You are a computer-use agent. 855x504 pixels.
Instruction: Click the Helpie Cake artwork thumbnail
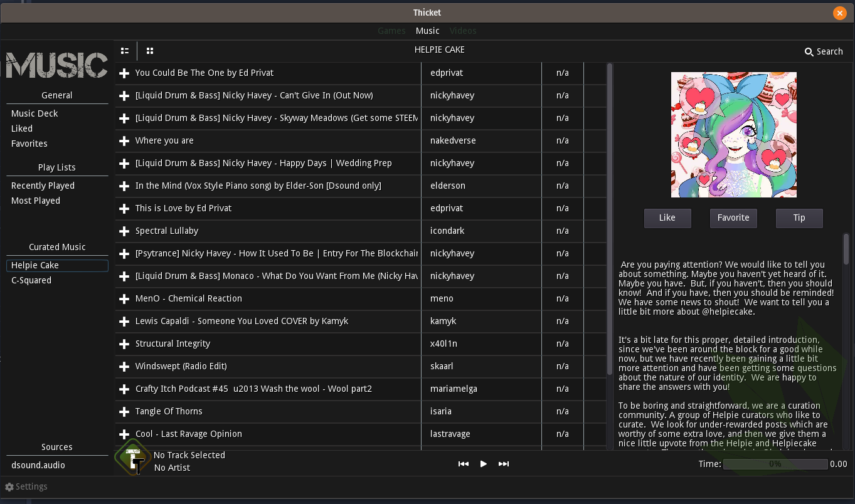click(x=733, y=135)
